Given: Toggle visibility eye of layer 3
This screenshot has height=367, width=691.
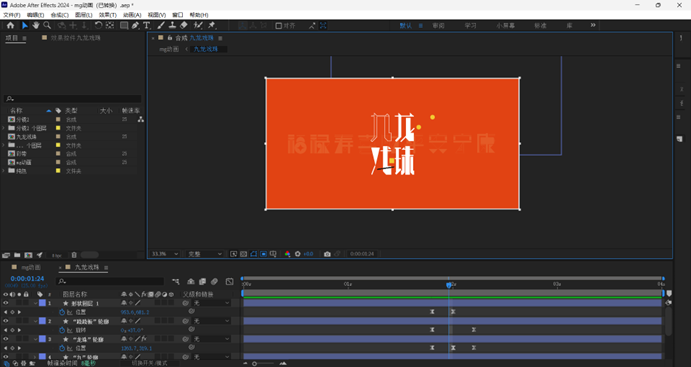Looking at the screenshot, I should click(6, 339).
